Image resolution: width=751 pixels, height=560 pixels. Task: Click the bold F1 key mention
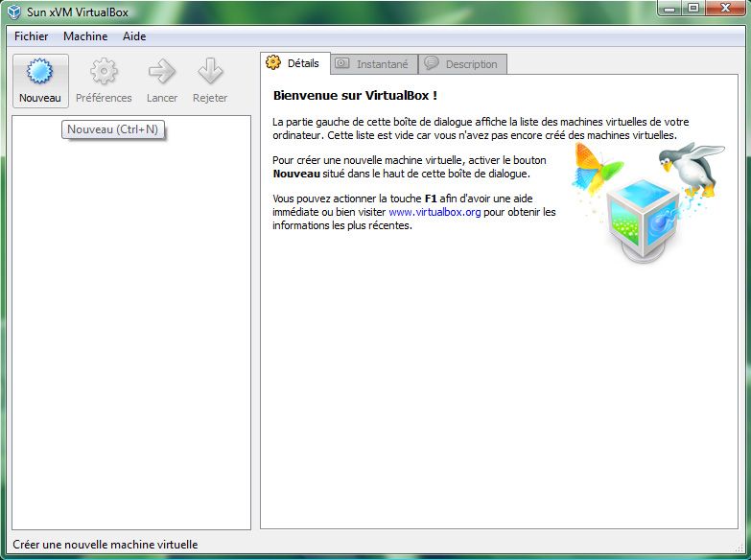pyautogui.click(x=431, y=198)
